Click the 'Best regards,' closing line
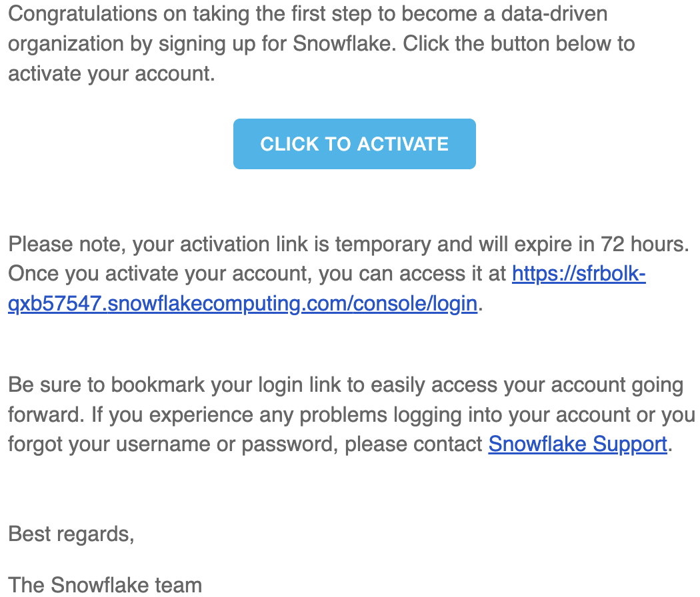Viewport: 700px width, 597px height. pyautogui.click(x=71, y=534)
